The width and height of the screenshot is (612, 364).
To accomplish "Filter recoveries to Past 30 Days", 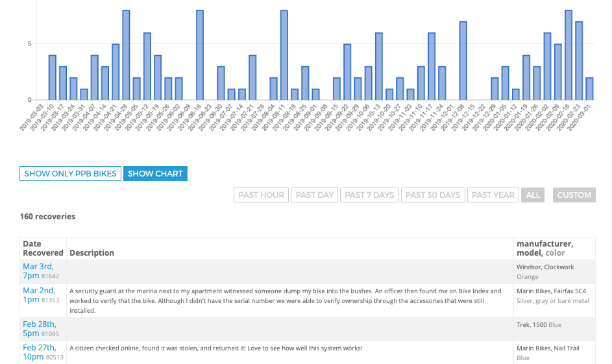I will [433, 195].
